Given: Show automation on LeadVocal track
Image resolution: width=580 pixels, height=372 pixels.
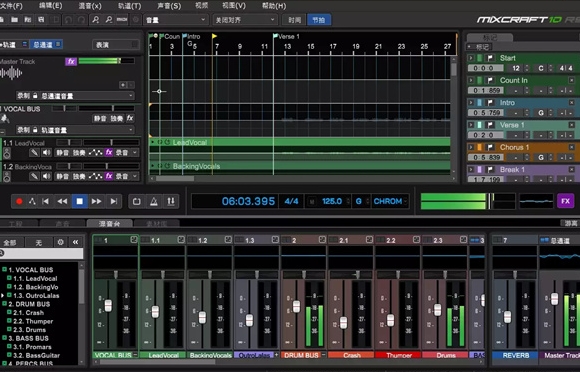Looking at the screenshot, I should 95,152.
